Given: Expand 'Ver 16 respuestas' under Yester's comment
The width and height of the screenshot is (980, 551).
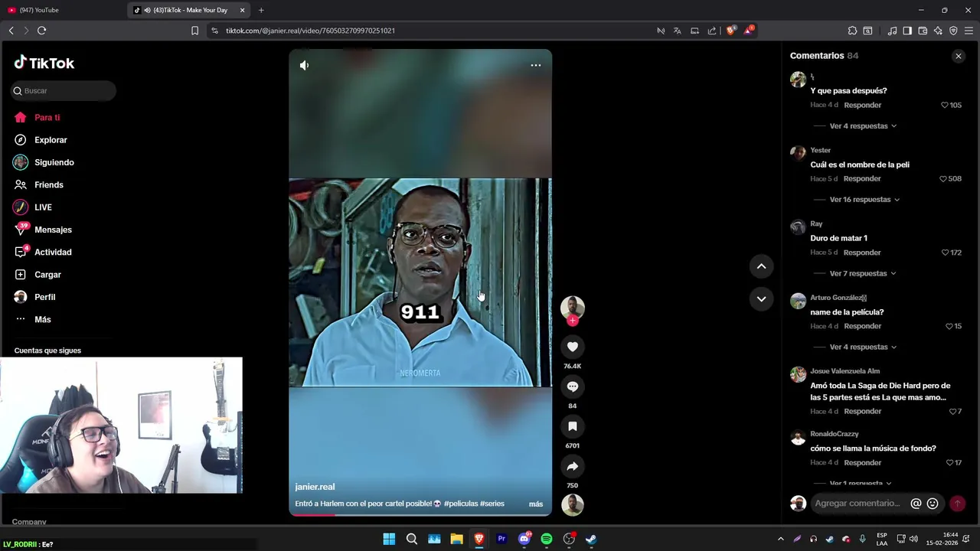Looking at the screenshot, I should coord(864,200).
